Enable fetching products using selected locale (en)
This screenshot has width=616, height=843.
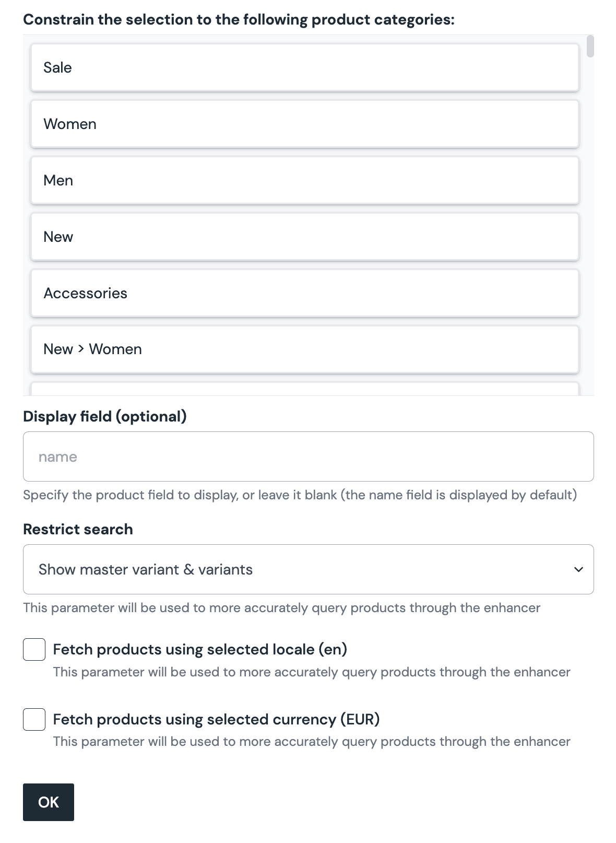point(34,650)
